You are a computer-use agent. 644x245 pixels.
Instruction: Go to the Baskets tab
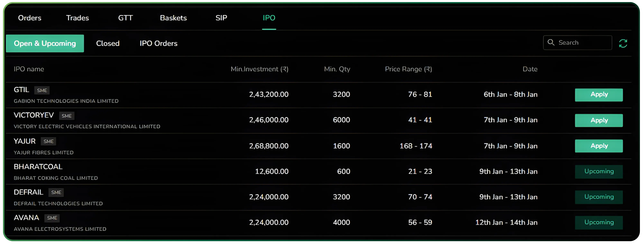coord(173,18)
